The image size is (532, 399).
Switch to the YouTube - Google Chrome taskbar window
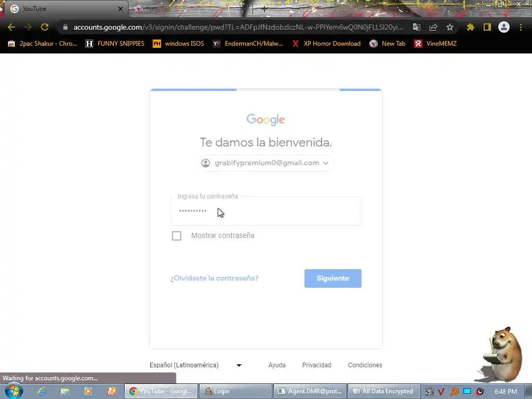click(161, 391)
